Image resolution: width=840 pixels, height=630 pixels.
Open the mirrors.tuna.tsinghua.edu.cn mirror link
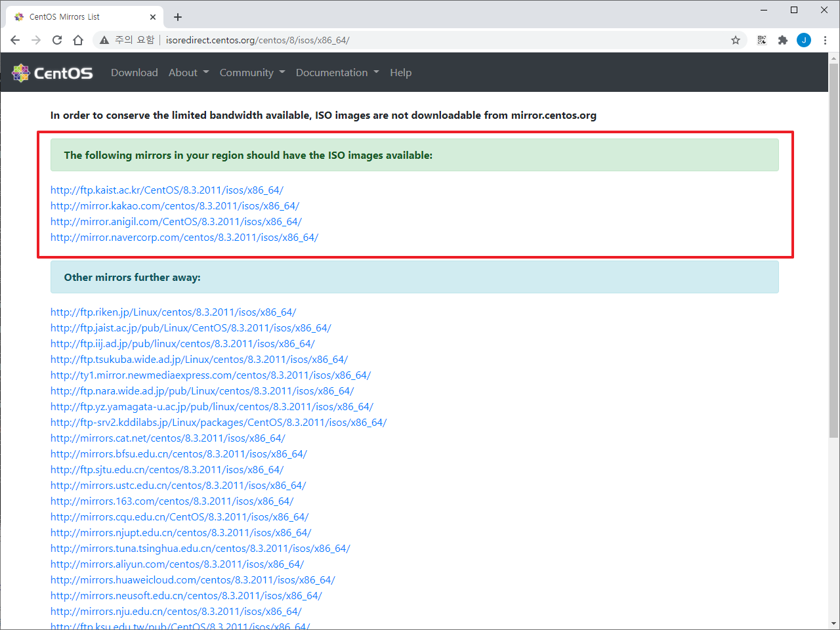click(x=200, y=549)
